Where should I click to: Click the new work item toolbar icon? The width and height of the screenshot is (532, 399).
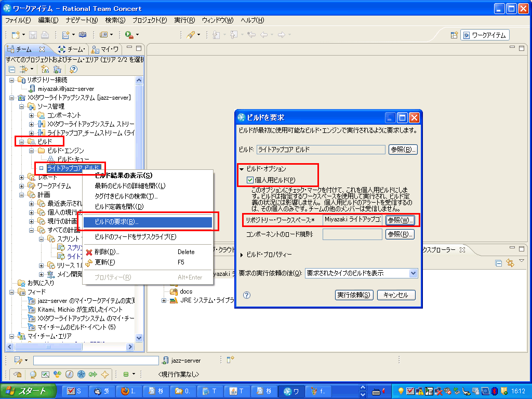[65, 35]
